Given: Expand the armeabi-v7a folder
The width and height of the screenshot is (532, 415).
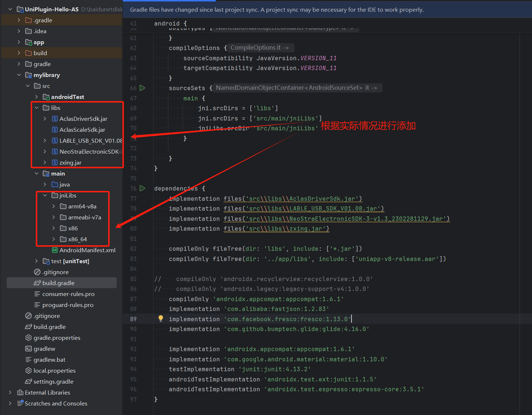Looking at the screenshot, I should pos(54,217).
